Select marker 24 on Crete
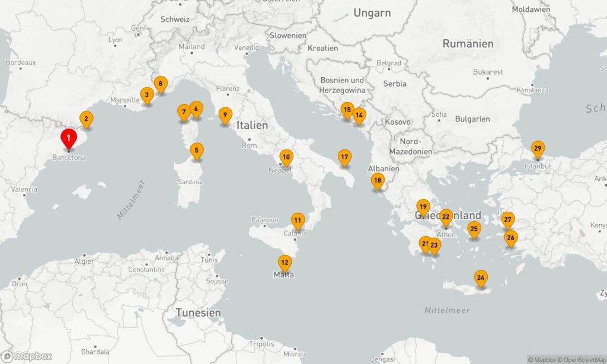Viewport: 607px width, 364px height. point(481,278)
